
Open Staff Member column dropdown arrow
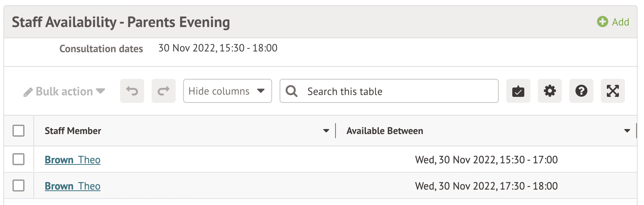326,131
